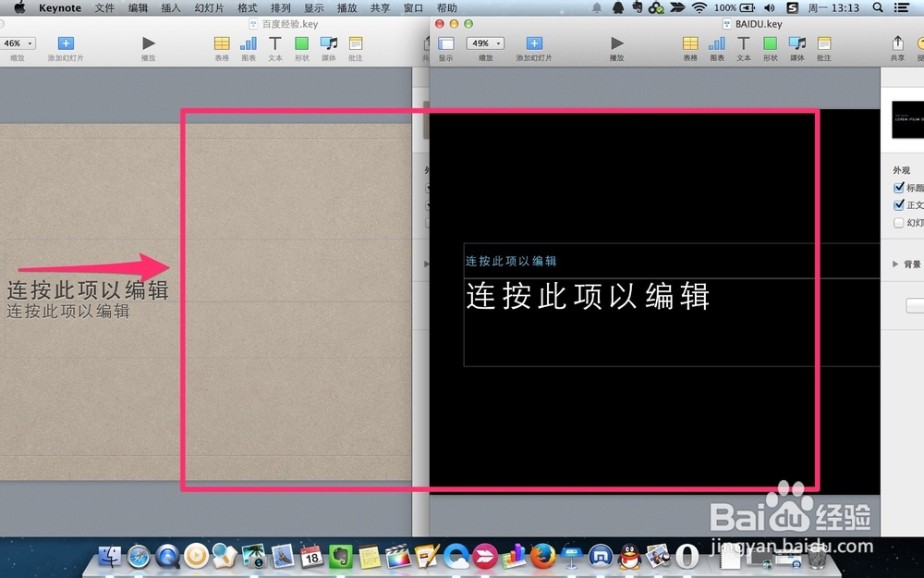Click the Keynote podium icon in the Dock
The height and width of the screenshot is (578, 924).
[572, 556]
